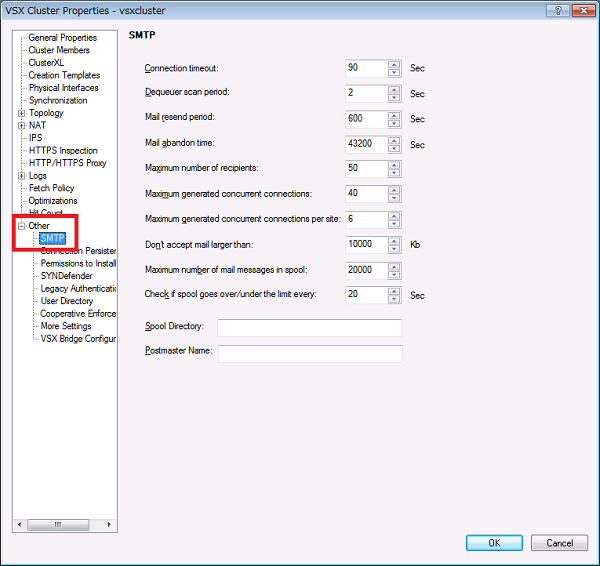Click the Mail abandon time value field

coord(367,144)
